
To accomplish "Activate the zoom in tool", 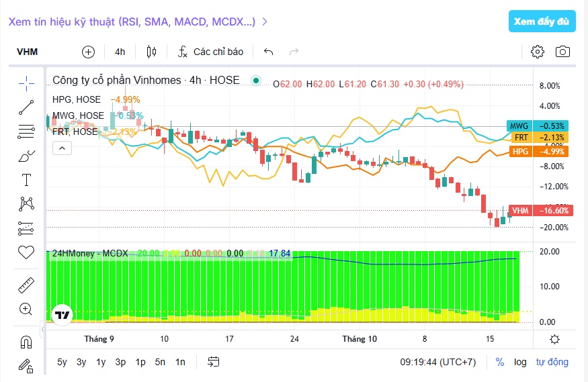I will [x=26, y=309].
